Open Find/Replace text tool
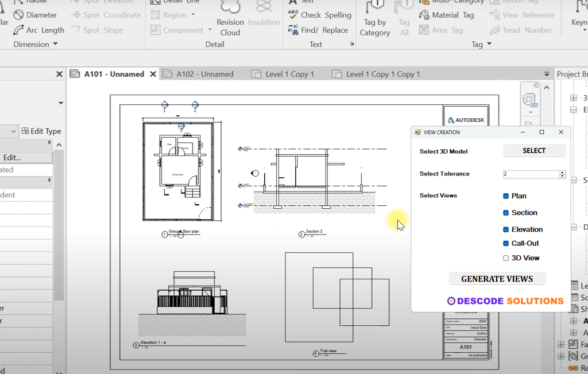The width and height of the screenshot is (588, 374). click(318, 30)
